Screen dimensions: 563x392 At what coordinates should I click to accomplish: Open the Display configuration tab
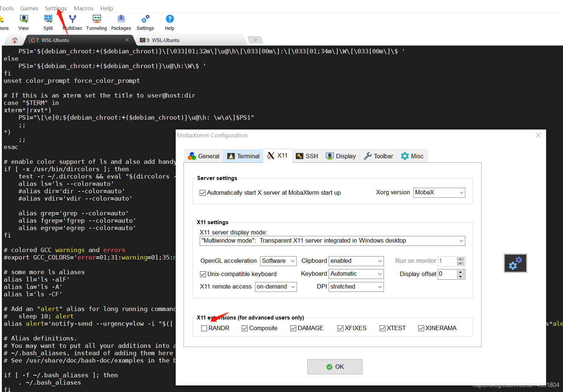pyautogui.click(x=341, y=156)
